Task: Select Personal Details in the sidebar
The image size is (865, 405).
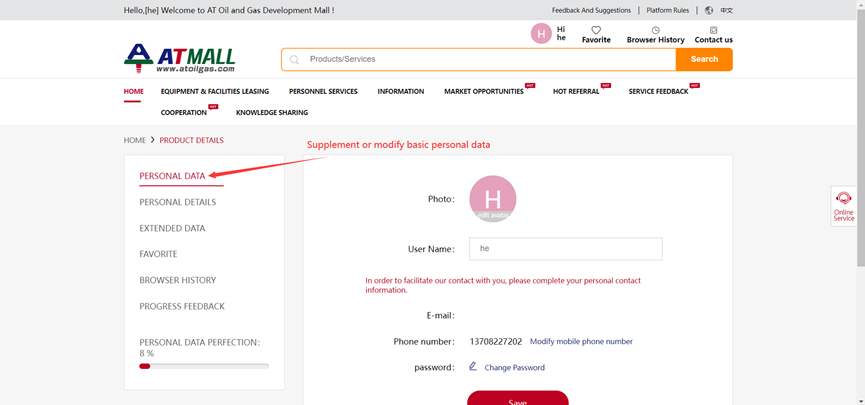Action: pos(177,202)
